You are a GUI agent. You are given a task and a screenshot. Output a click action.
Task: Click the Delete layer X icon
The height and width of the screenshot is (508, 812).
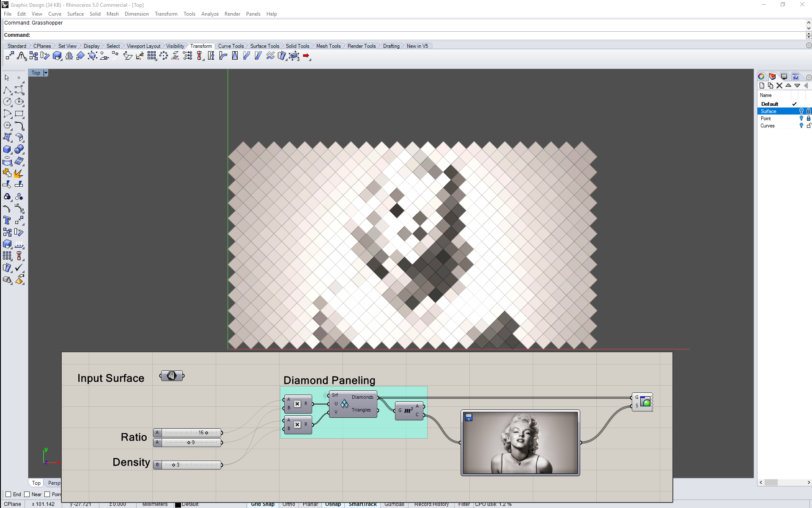click(779, 86)
